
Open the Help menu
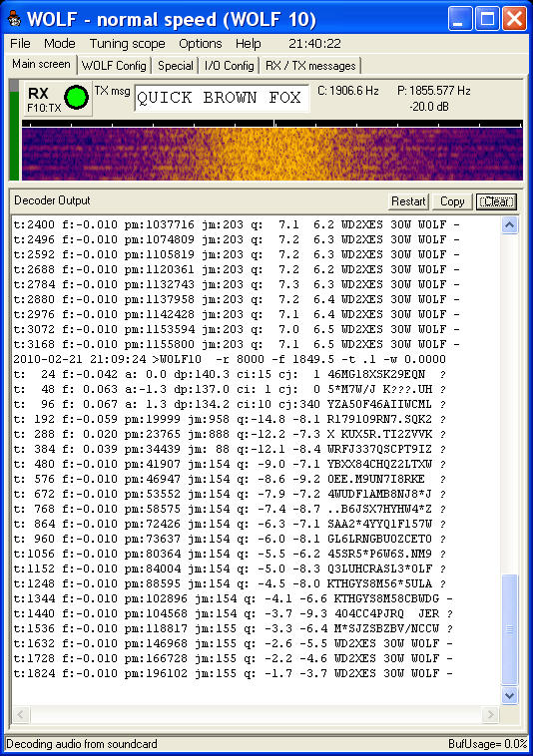(x=248, y=44)
